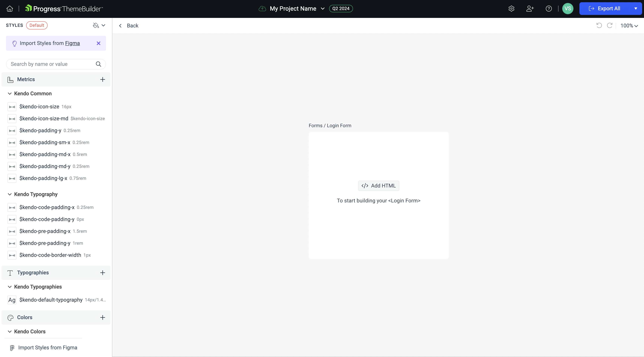The height and width of the screenshot is (357, 644).
Task: Collapse the Kendo Typographies group
Action: click(10, 287)
